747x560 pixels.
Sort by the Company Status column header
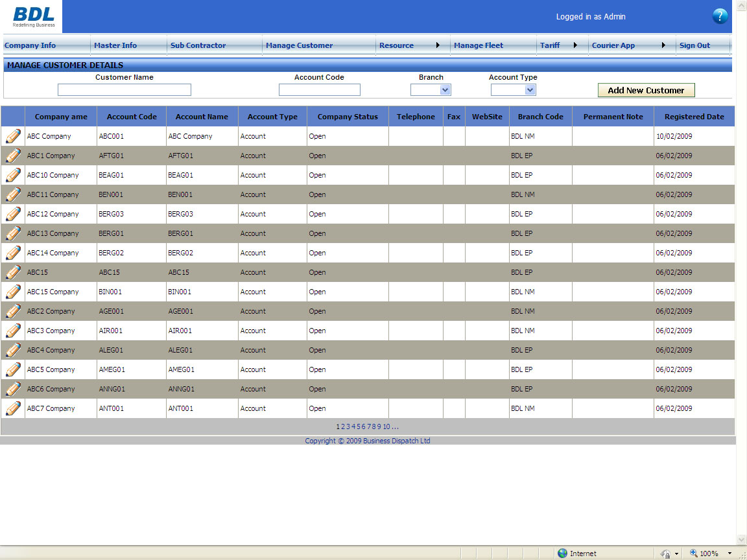(348, 117)
